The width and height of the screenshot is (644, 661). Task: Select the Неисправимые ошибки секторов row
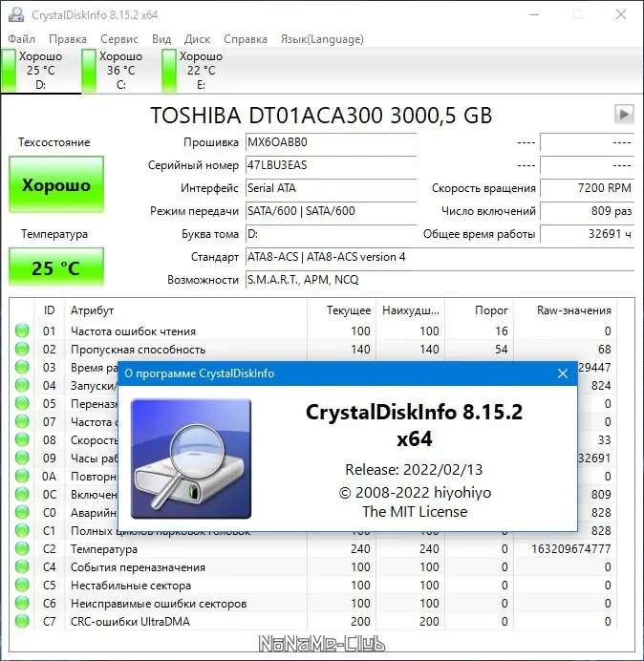pyautogui.click(x=312, y=604)
